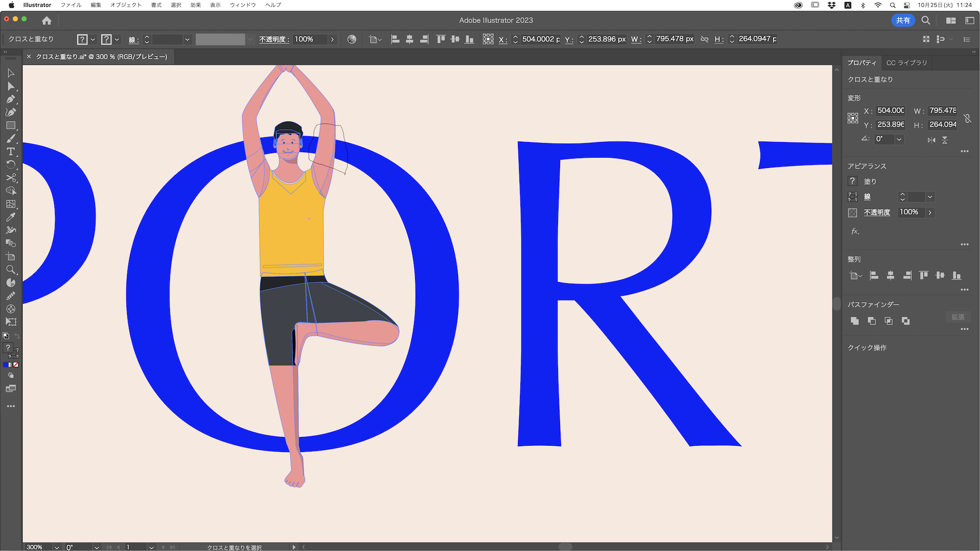Click the 塗り fill swatch in Appearance
This screenshot has width=980, height=551.
click(853, 181)
